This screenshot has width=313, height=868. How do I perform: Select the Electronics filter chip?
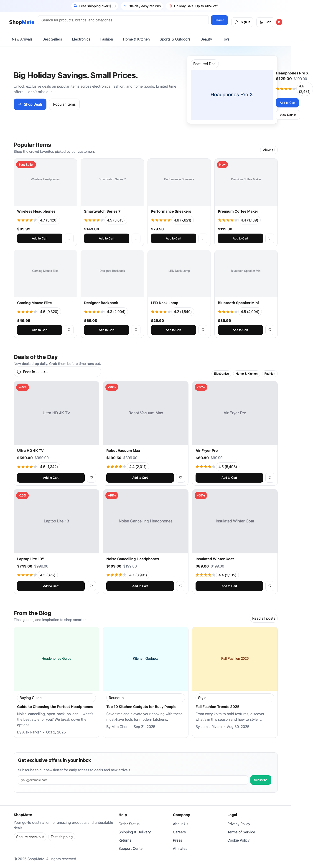point(221,373)
